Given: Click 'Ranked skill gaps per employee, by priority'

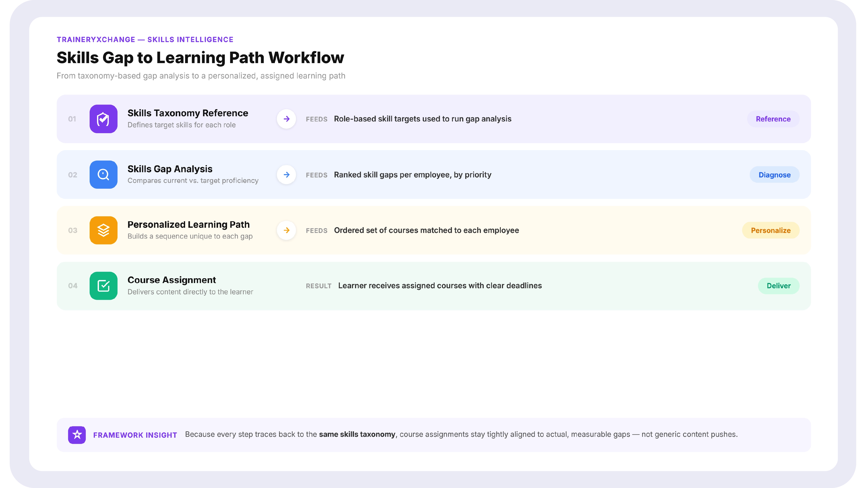Looking at the screenshot, I should click(x=413, y=175).
